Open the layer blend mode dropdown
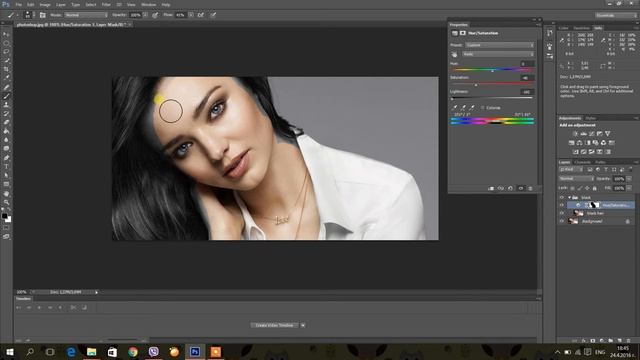 [x=576, y=179]
